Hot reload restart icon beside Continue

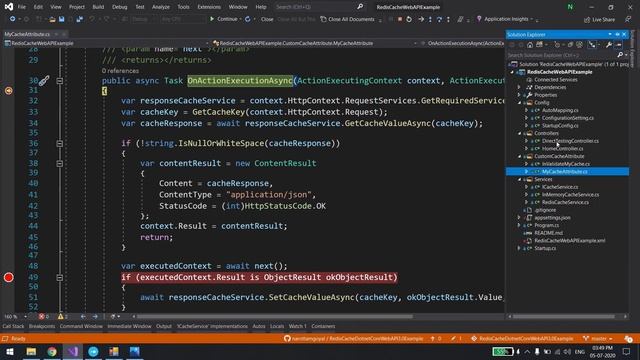click(248, 19)
